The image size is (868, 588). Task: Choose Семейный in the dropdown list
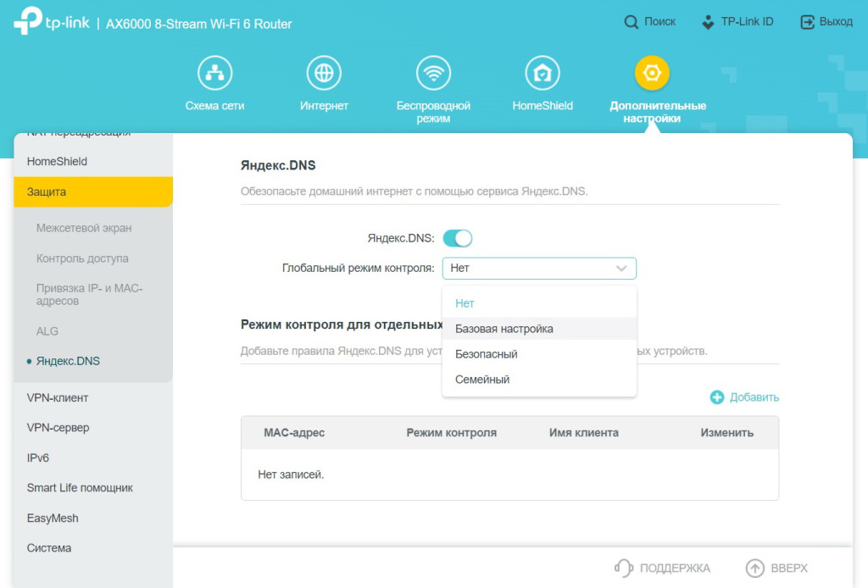pyautogui.click(x=539, y=380)
